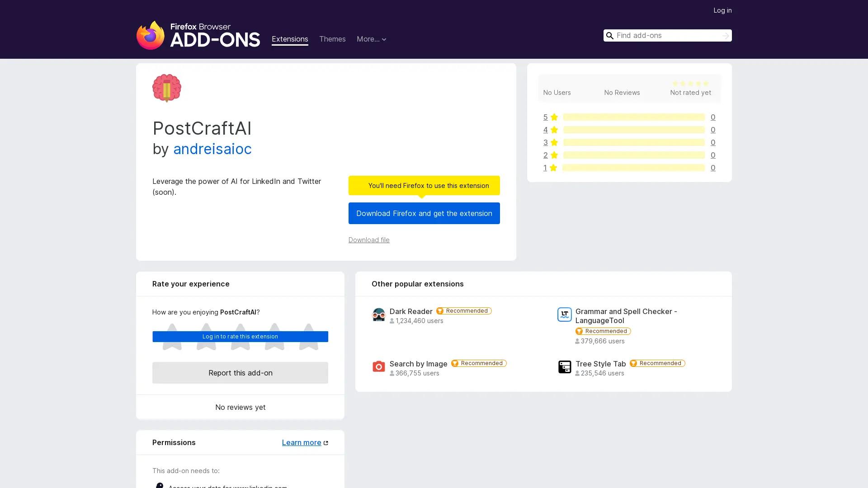Open the 1-star reviews count link

(713, 168)
